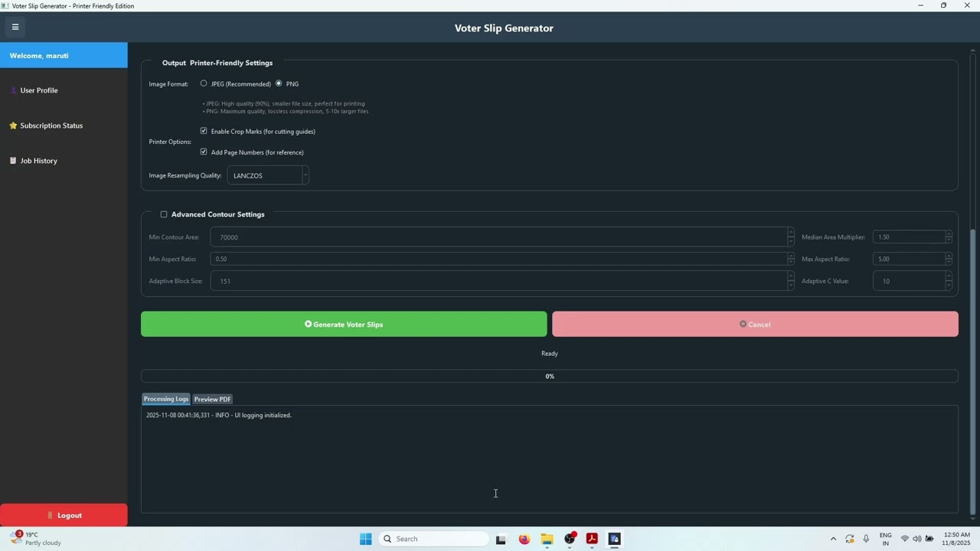The height and width of the screenshot is (551, 980).
Task: Open the hamburger menu icon
Action: (x=15, y=27)
